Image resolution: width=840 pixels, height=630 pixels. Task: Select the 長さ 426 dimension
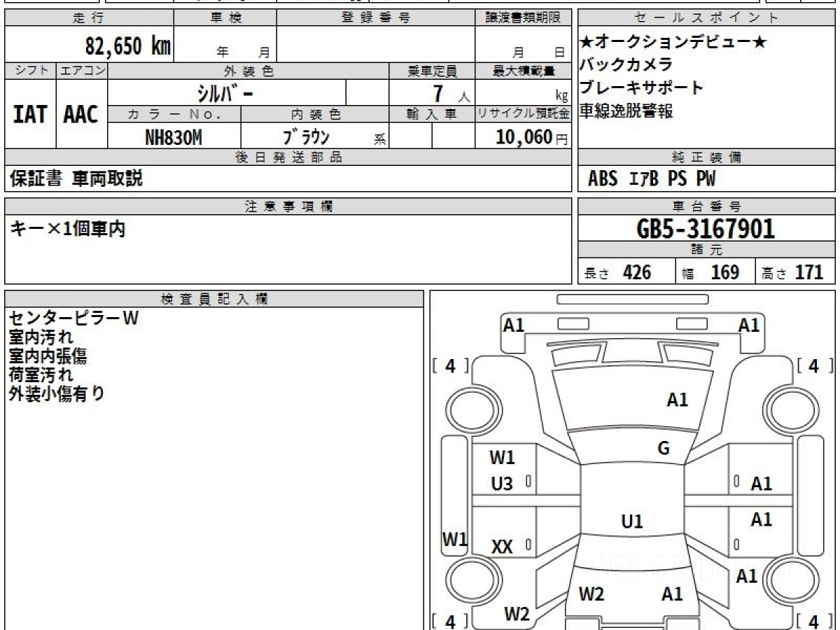click(618, 272)
